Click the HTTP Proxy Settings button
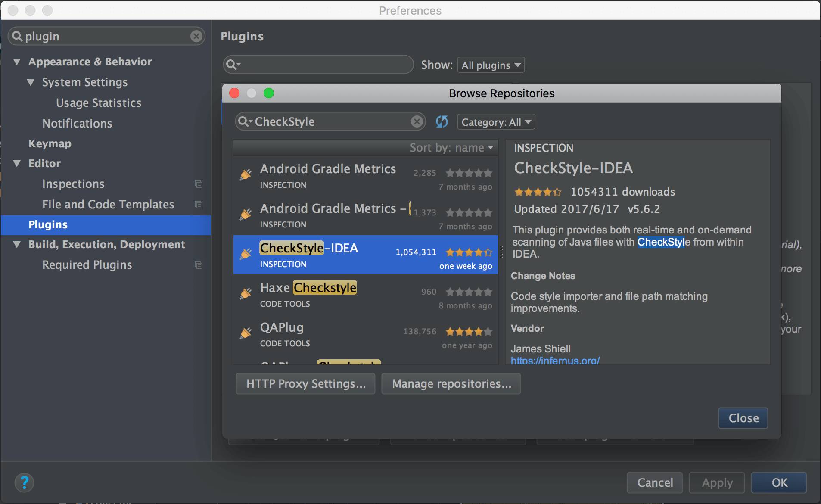The image size is (821, 504). pos(306,383)
